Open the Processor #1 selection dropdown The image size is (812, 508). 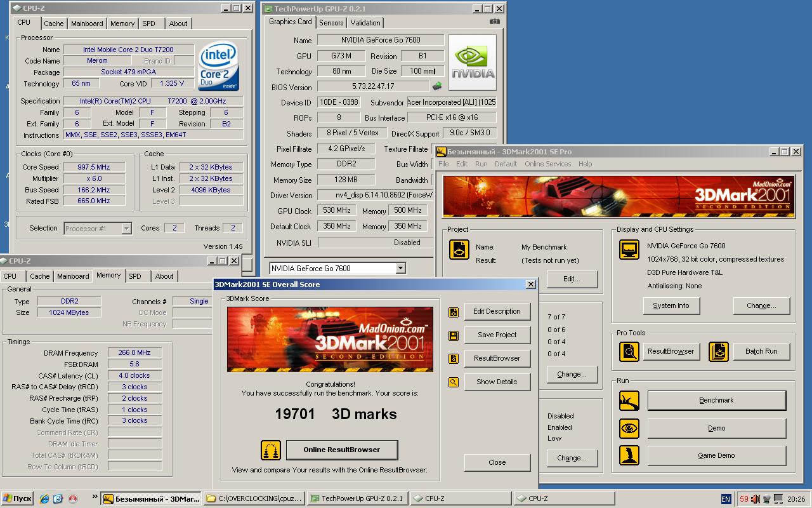[x=126, y=229]
